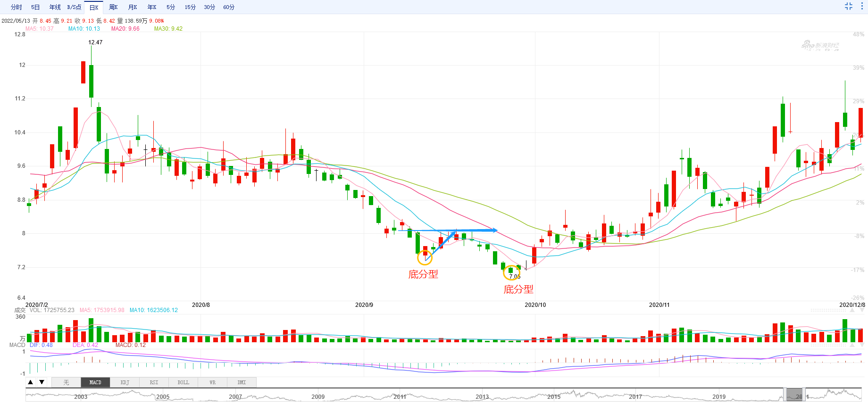The width and height of the screenshot is (868, 404).
Task: Click the 2020/8 date axis label
Action: point(201,305)
